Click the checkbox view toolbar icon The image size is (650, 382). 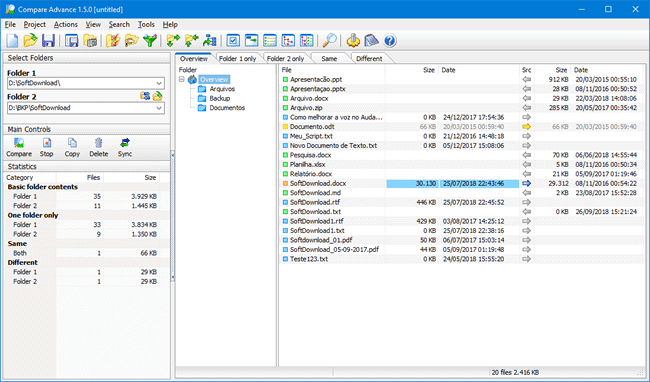pos(233,41)
